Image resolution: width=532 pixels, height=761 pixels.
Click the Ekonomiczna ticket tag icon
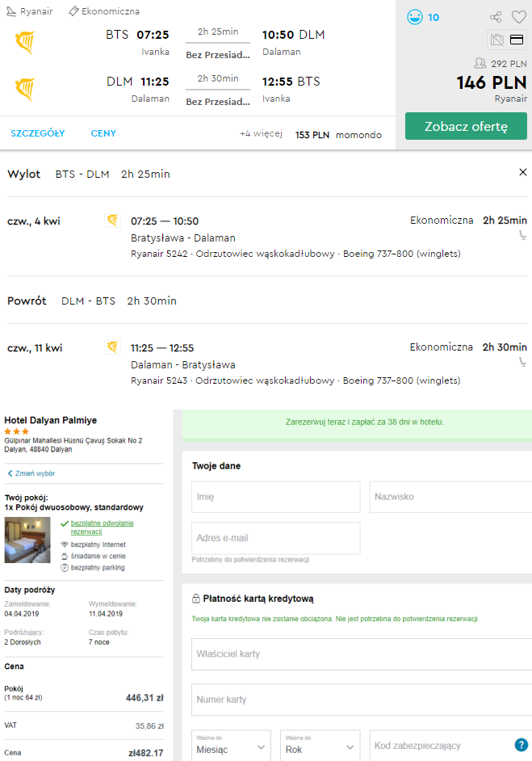click(x=73, y=11)
